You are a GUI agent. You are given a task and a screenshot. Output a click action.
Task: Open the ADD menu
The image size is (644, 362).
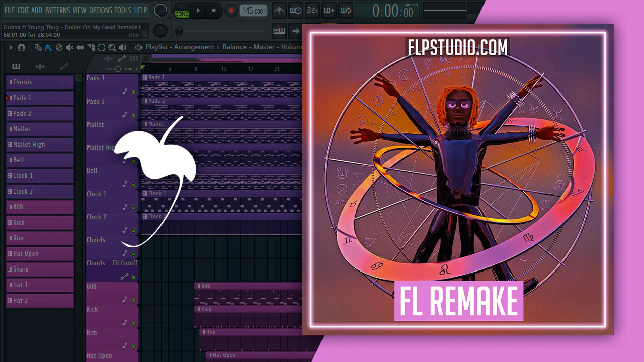(37, 10)
